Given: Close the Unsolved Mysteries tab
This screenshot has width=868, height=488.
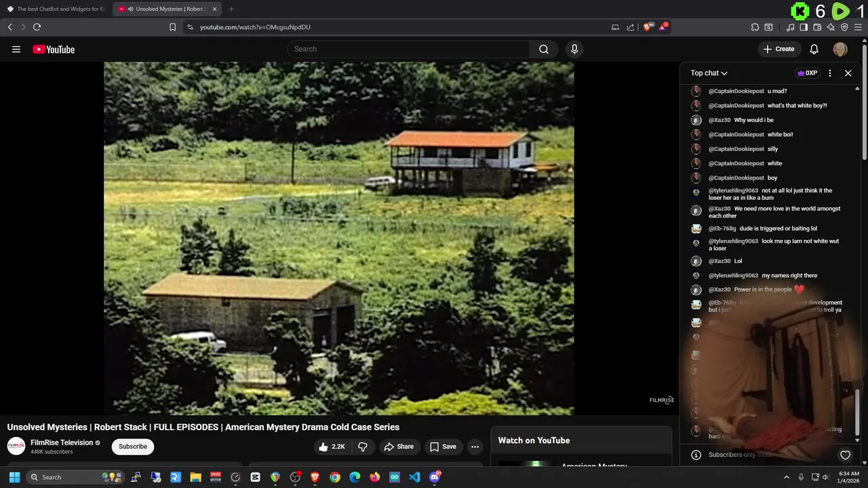Looking at the screenshot, I should tap(214, 9).
